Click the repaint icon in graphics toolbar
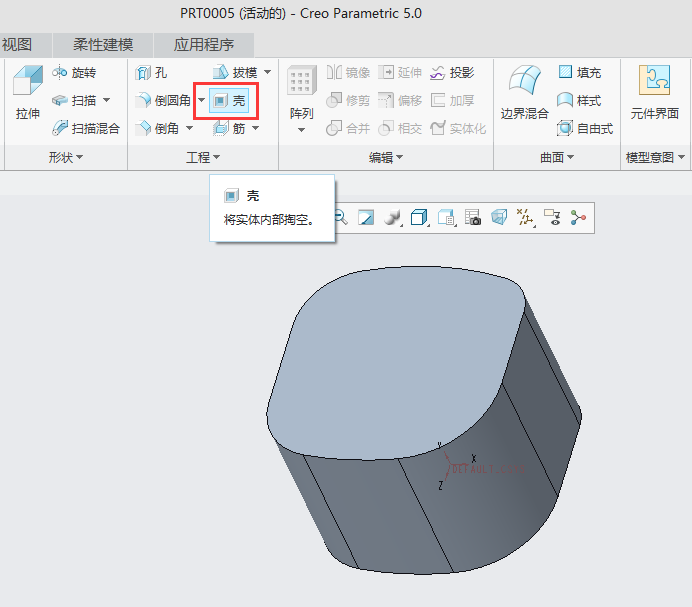 pyautogui.click(x=366, y=218)
